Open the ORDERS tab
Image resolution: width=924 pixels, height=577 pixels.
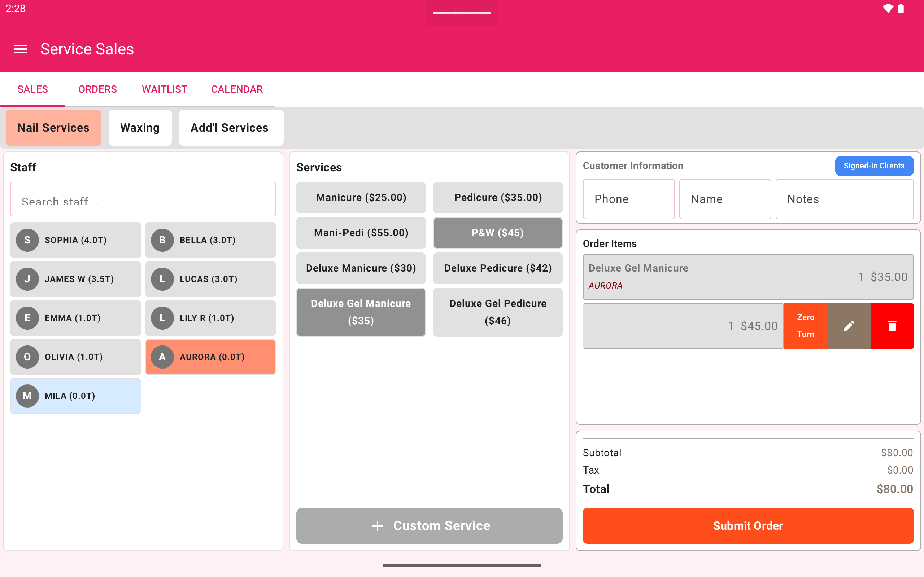point(97,89)
